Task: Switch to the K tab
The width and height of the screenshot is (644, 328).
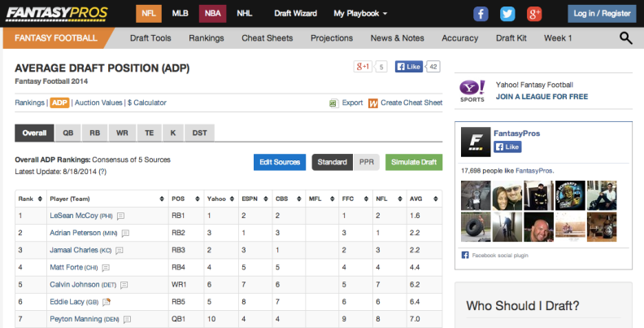Action: pos(173,133)
